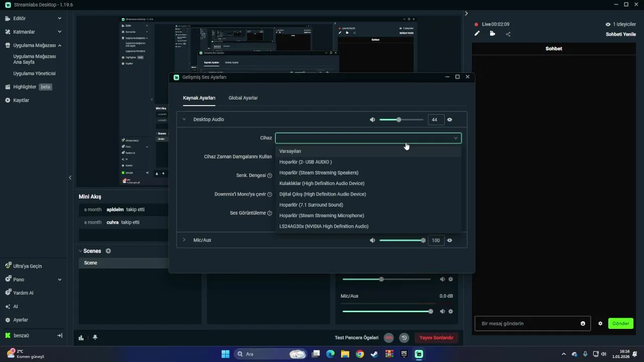Open Mic/Aux mixer settings gear
This screenshot has width=644, height=362.
point(451,311)
